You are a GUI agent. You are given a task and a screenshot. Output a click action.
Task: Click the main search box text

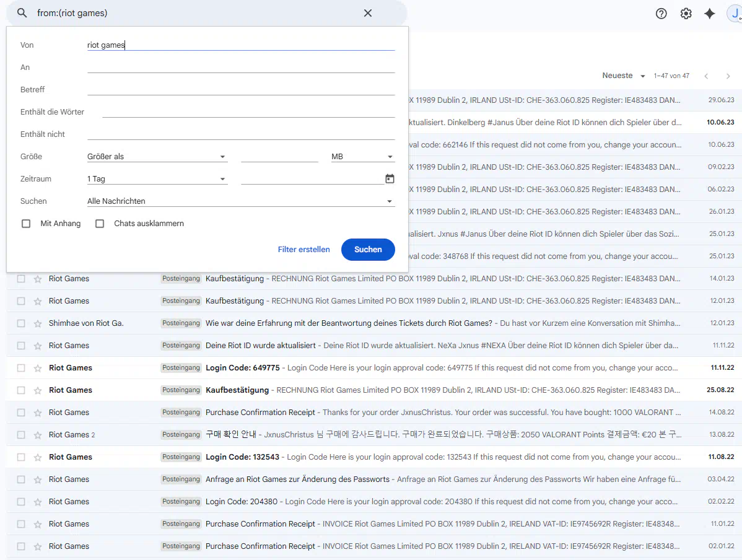(72, 13)
